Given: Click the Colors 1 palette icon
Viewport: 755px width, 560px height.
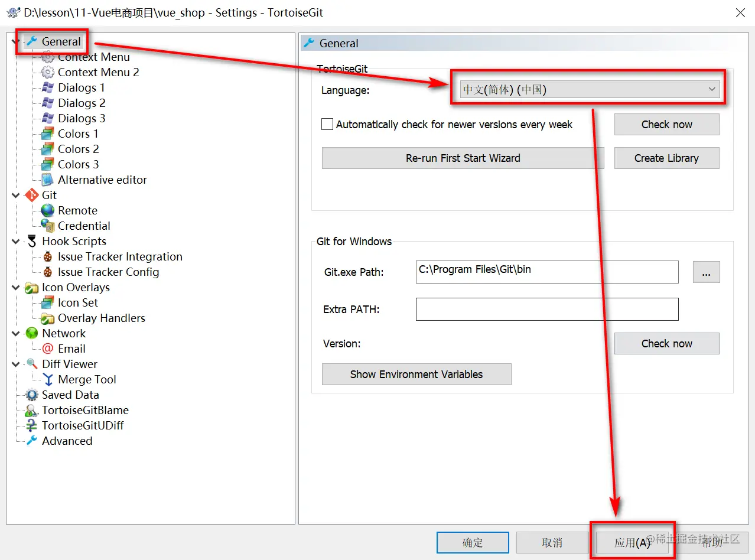Looking at the screenshot, I should (48, 134).
